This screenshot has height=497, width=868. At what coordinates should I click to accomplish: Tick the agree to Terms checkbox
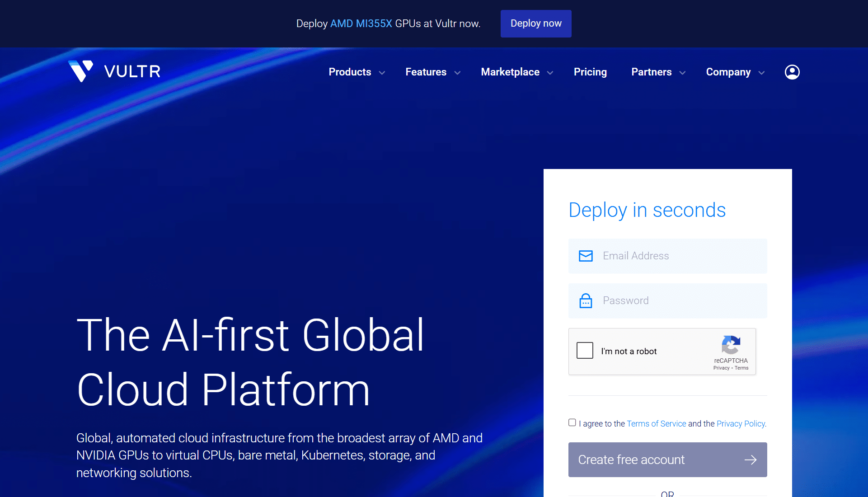click(572, 423)
